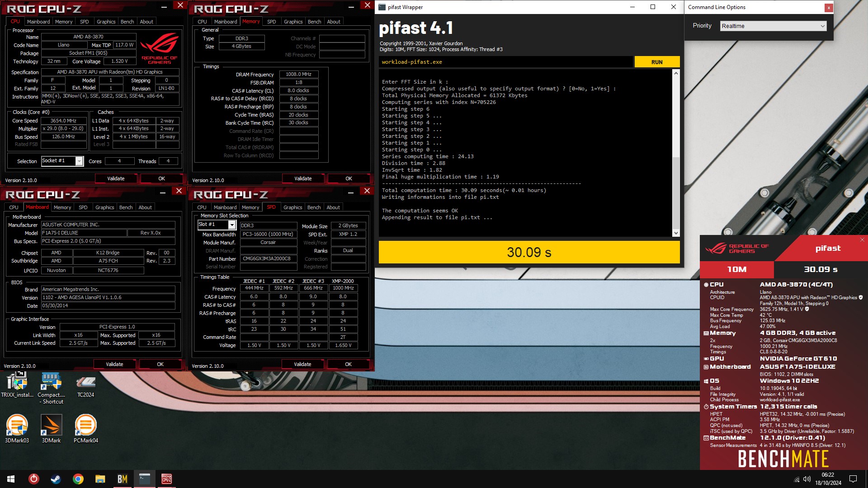The image size is (868, 488).
Task: Click OK in the CPU-Z memory Timings window
Action: click(x=349, y=178)
